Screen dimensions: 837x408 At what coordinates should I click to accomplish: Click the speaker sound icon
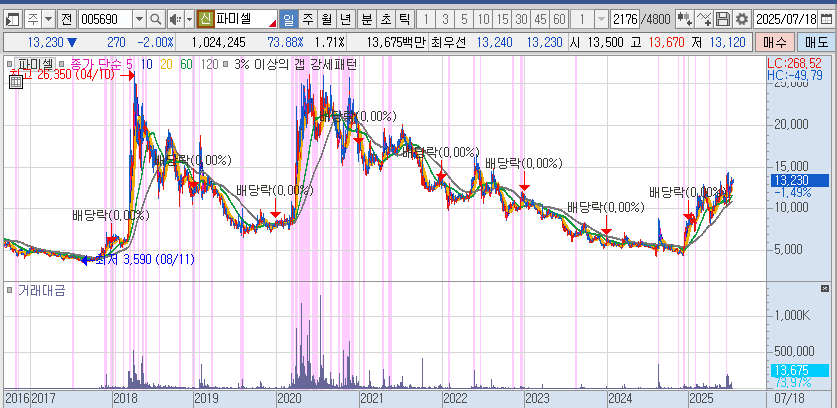pyautogui.click(x=175, y=19)
